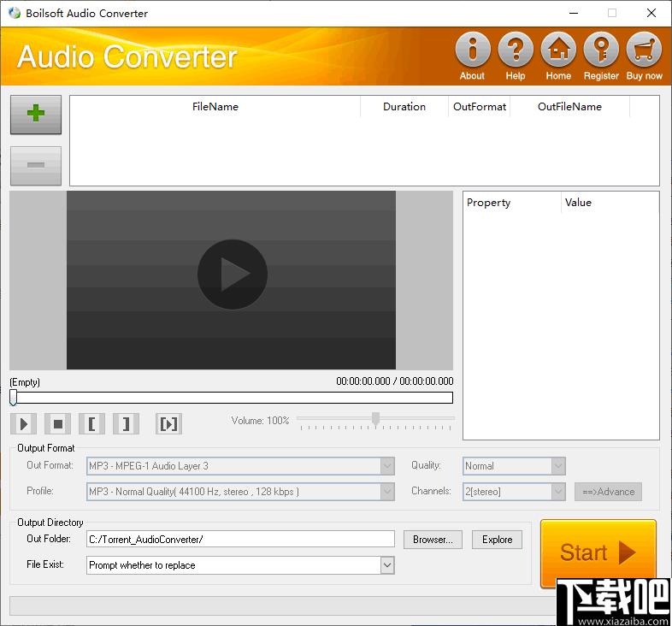Set the end mark right bracket
This screenshot has width=672, height=626.
pyautogui.click(x=126, y=424)
